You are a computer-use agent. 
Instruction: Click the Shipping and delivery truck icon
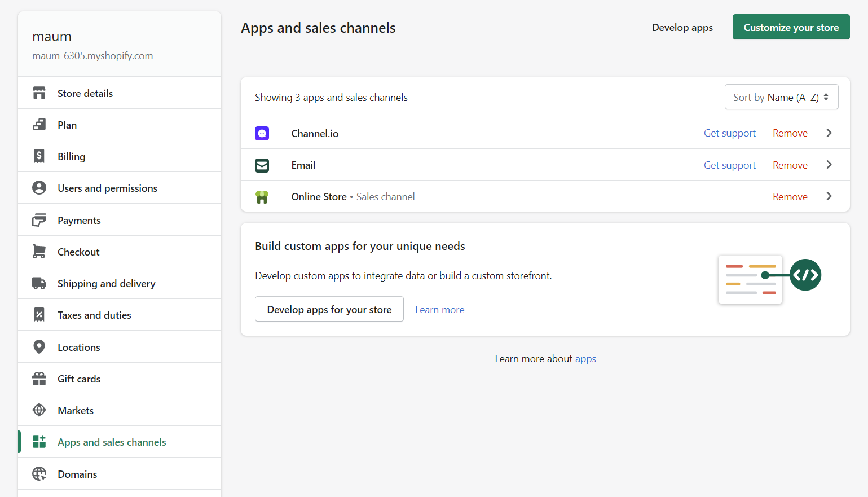pyautogui.click(x=39, y=283)
